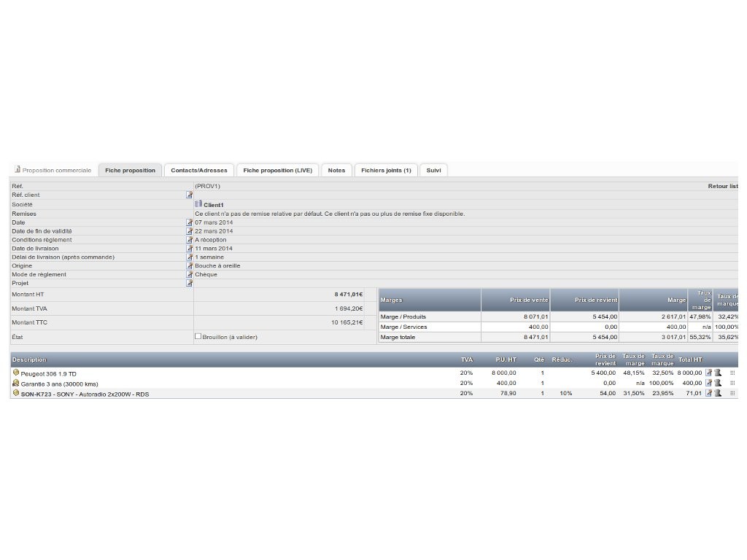The image size is (747, 560).
Task: Click the Description column header
Action: click(x=29, y=359)
